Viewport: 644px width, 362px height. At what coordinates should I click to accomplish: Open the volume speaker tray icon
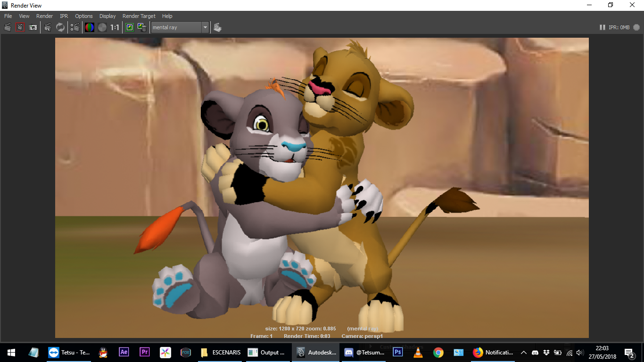pos(580,353)
